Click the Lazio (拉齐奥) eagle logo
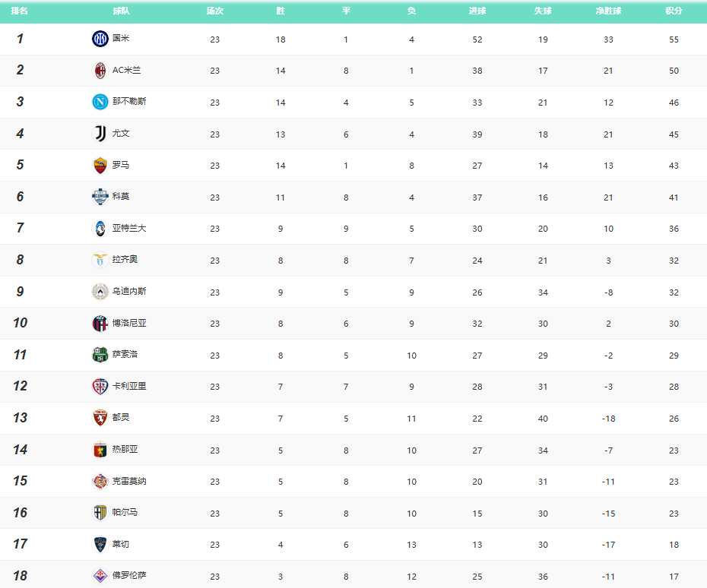The width and height of the screenshot is (707, 588). (100, 261)
